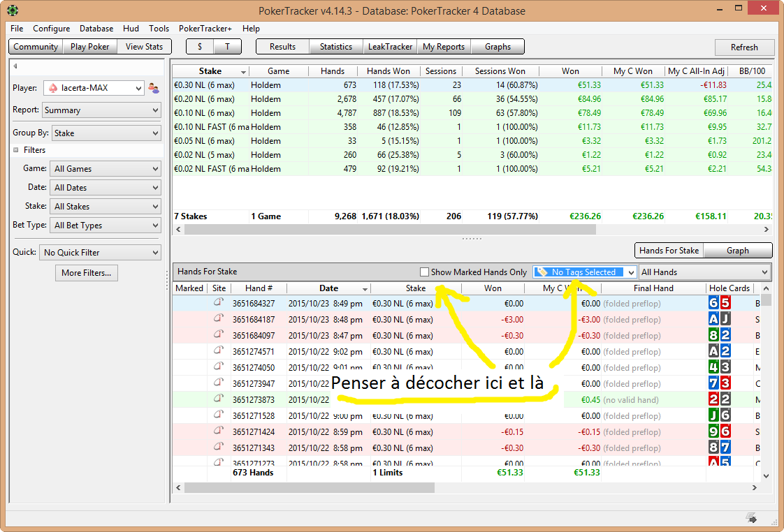Click the A-2 hole cards of hand 3651274571
This screenshot has height=532, width=784.
(720, 350)
